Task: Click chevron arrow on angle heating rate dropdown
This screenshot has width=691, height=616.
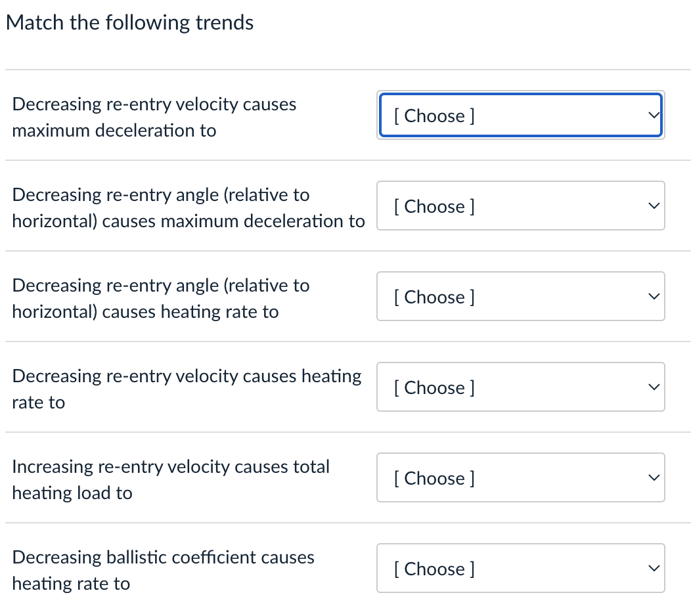Action: click(x=652, y=297)
